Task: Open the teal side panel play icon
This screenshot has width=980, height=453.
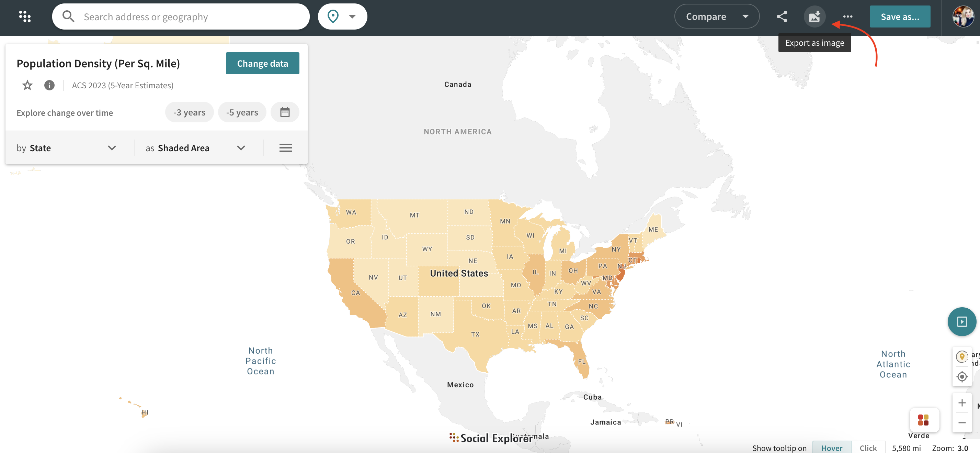Action: 961,322
